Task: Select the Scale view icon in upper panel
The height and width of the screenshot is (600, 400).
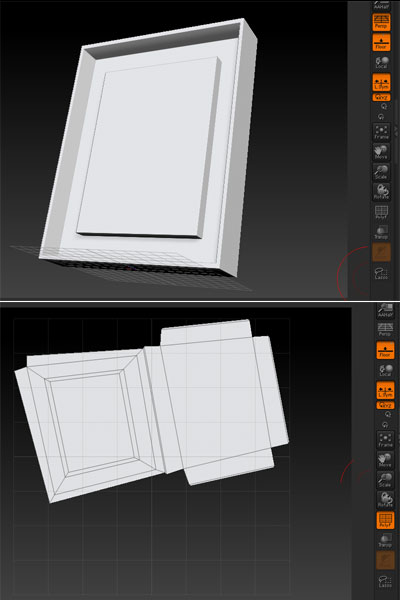Action: [381, 172]
